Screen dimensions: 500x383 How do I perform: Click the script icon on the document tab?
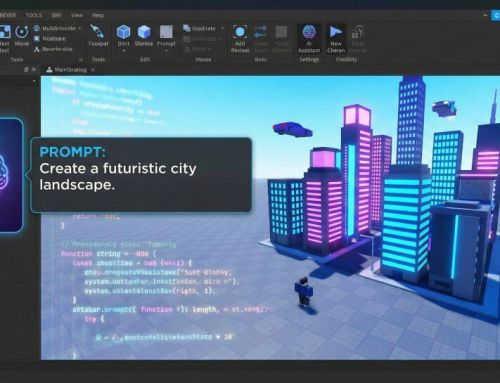click(x=49, y=70)
